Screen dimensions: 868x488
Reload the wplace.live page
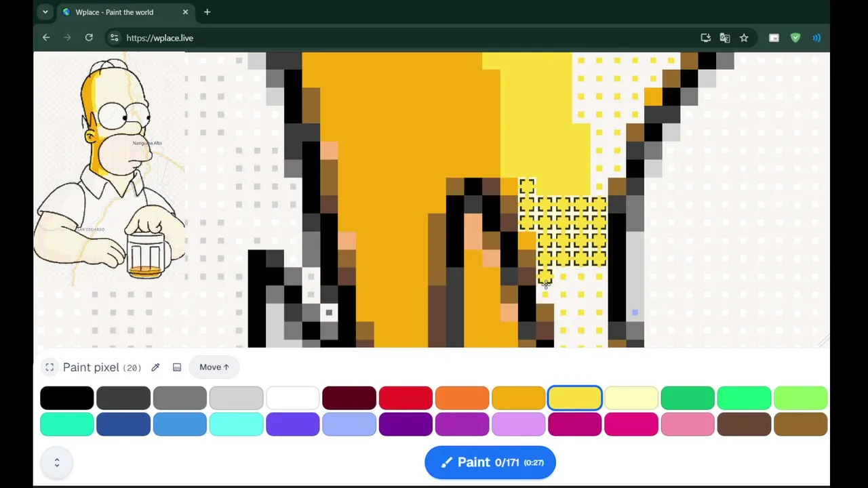pos(89,38)
